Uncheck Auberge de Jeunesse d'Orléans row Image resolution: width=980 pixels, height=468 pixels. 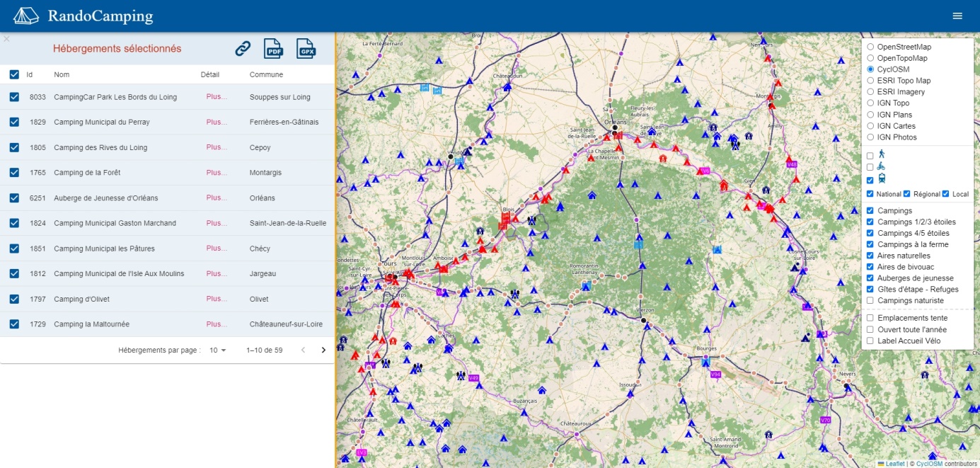click(14, 198)
